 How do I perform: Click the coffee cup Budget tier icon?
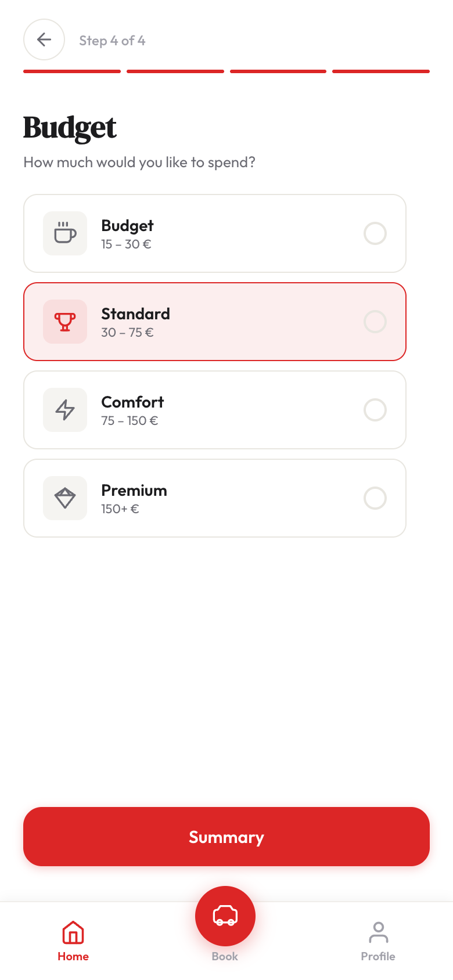click(x=64, y=233)
